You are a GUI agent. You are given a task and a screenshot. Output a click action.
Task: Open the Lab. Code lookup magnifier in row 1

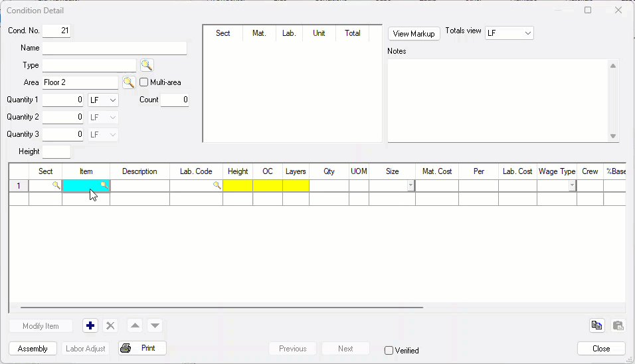pos(217,185)
